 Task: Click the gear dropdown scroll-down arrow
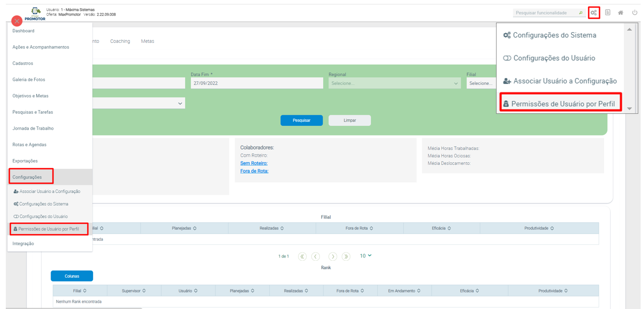pos(629,108)
